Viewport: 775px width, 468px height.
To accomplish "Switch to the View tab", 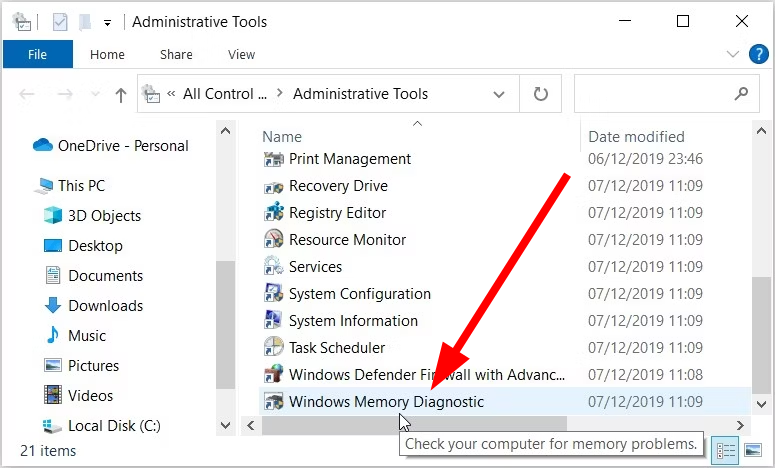I will tap(241, 55).
